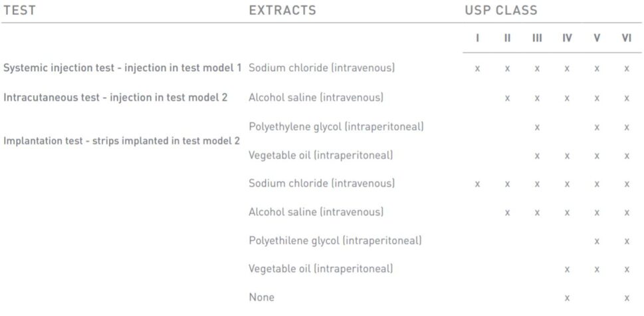Click the None extract entry

[x=261, y=297]
